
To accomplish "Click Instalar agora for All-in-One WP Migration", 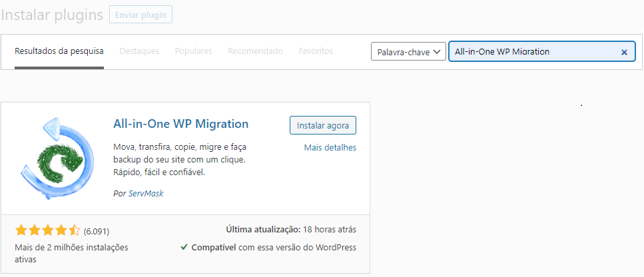I will click(323, 126).
